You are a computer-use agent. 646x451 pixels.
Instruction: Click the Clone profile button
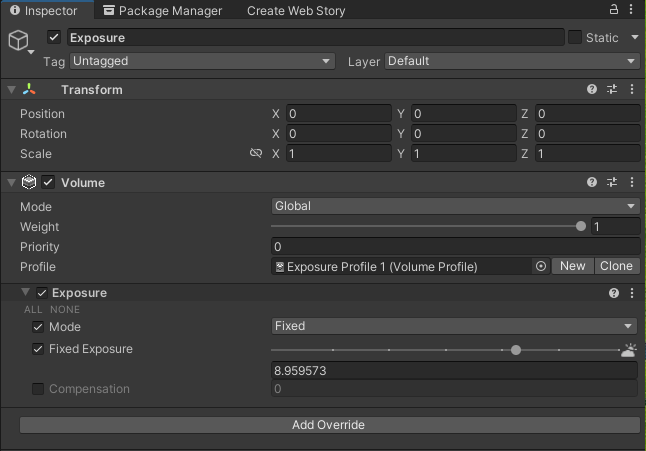(x=616, y=266)
